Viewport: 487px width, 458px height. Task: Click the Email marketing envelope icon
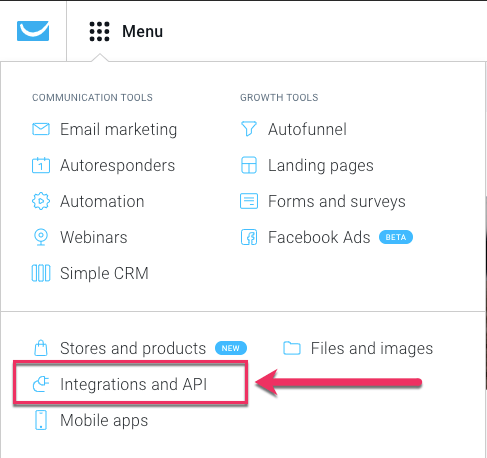coord(41,129)
